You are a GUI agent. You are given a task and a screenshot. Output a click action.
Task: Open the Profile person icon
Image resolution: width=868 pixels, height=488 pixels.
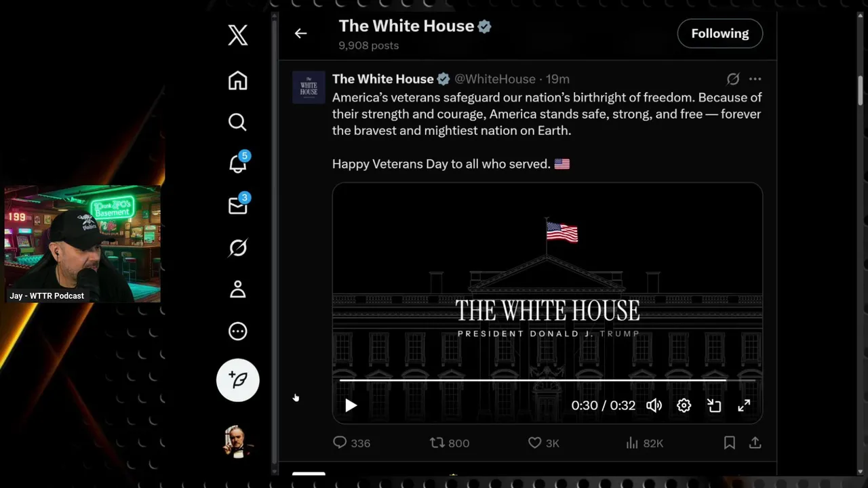click(237, 289)
